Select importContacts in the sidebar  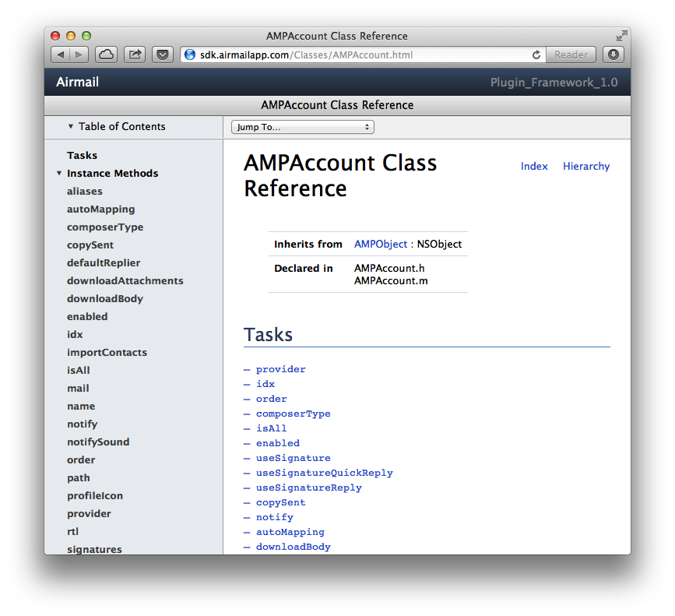tap(107, 353)
